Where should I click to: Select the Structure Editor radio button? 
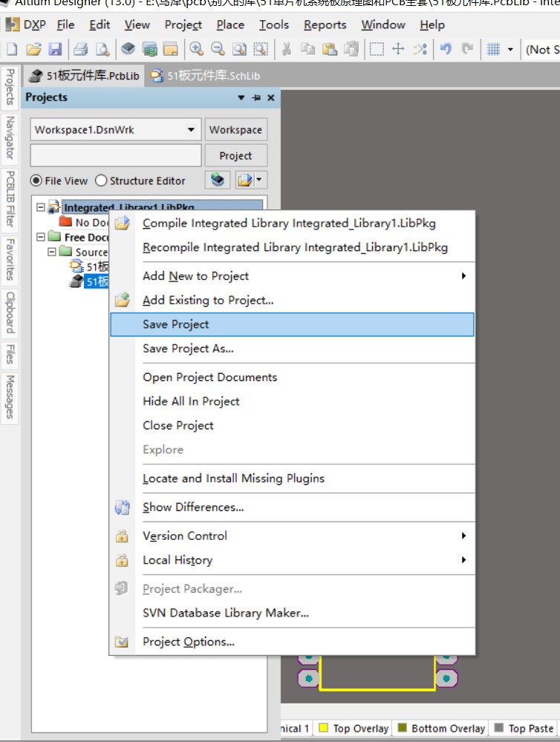101,180
